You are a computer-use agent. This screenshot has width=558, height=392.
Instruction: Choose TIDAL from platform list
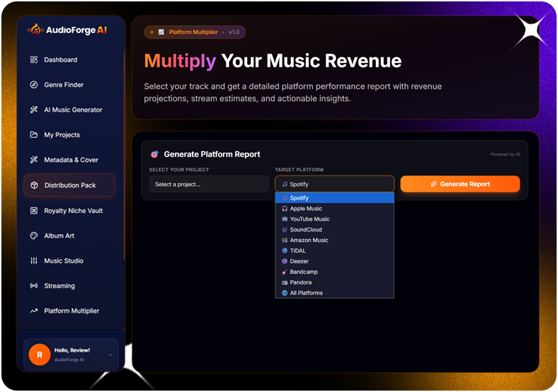tap(334, 250)
